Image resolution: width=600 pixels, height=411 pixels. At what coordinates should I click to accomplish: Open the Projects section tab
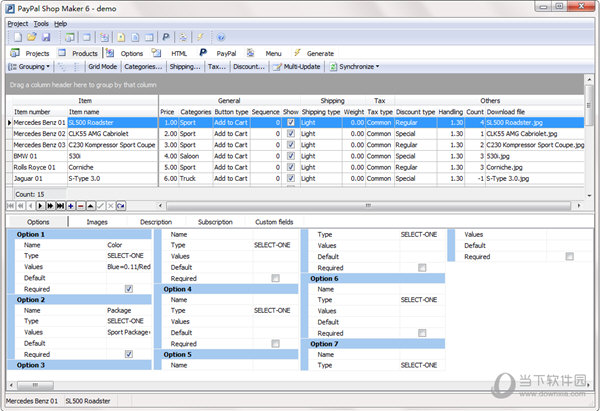coord(31,53)
